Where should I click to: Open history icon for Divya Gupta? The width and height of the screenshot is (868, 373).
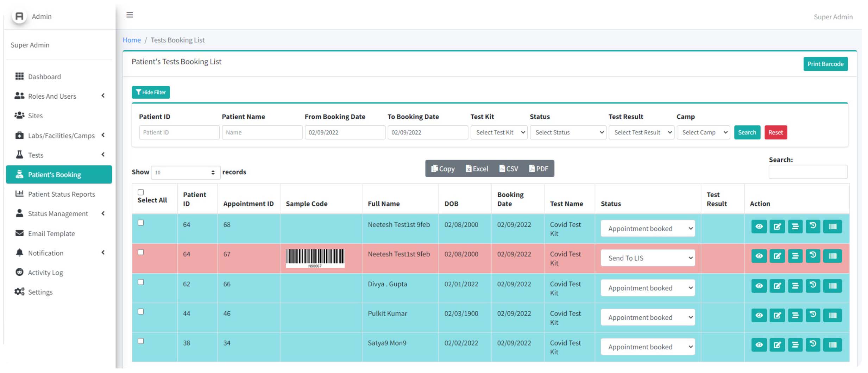[x=813, y=286]
